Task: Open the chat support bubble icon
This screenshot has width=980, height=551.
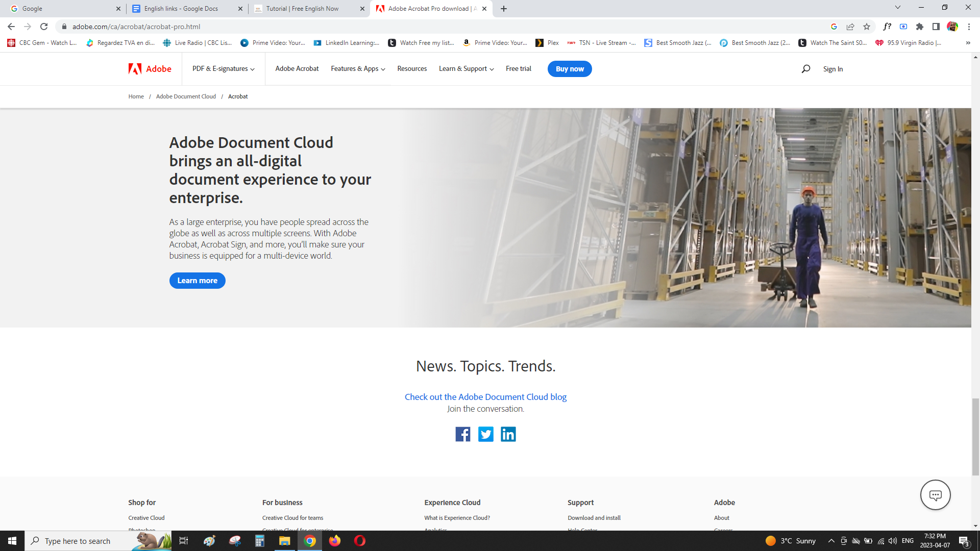Action: click(935, 495)
